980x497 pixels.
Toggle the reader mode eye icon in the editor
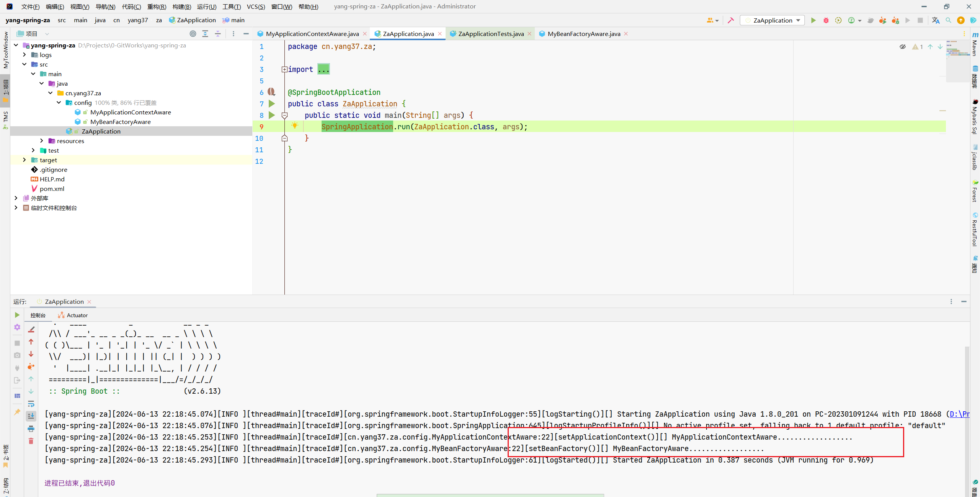click(903, 47)
